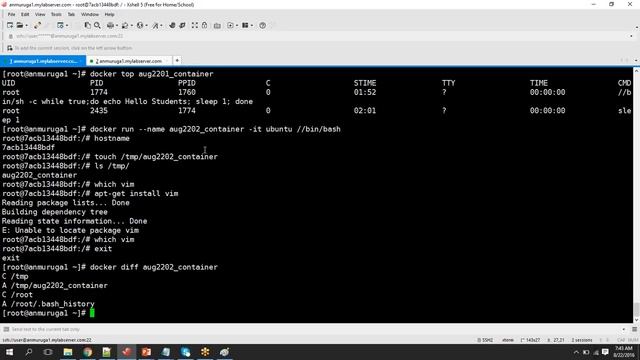Image resolution: width=640 pixels, height=360 pixels.
Task: Expand the Open folder dropdown arrow
Action: point(27,25)
